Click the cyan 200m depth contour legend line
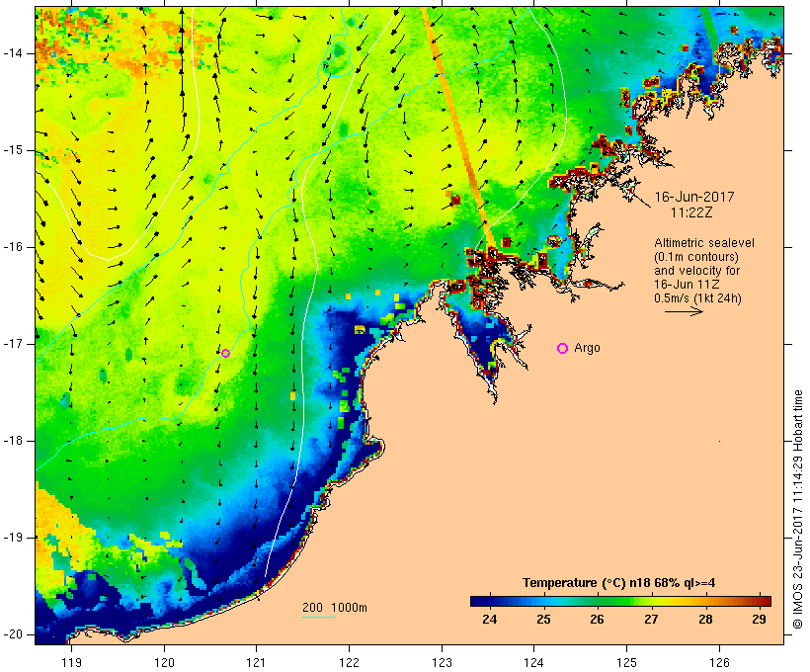This screenshot has width=810, height=672. [319, 617]
